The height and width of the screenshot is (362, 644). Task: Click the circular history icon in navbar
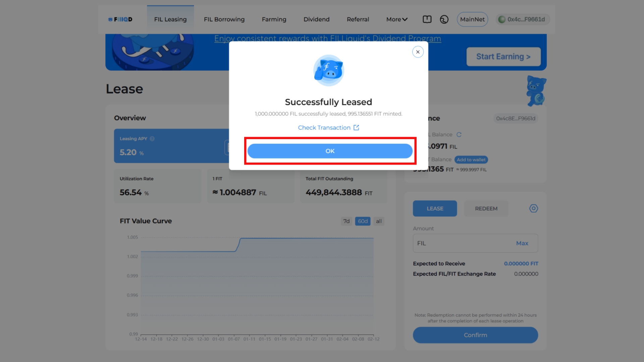444,19
